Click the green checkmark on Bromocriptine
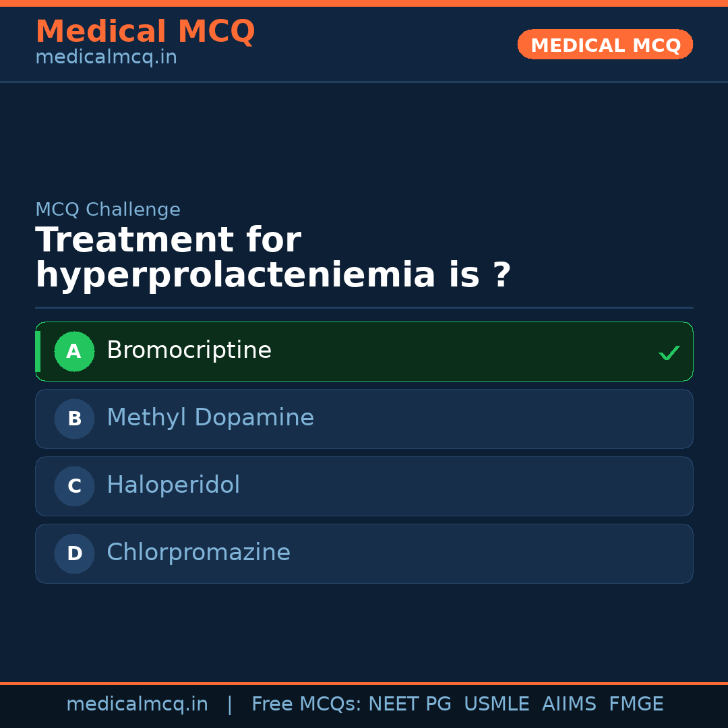The width and height of the screenshot is (728, 728). (x=669, y=353)
